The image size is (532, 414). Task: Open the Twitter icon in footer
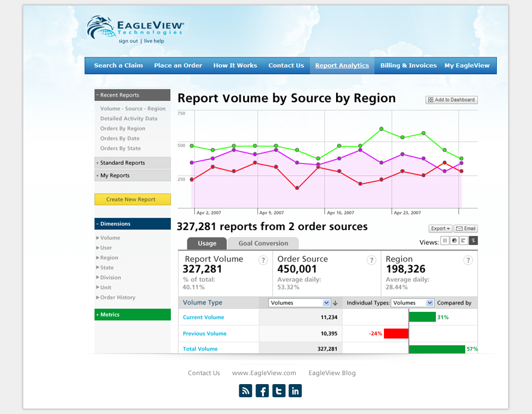(279, 391)
